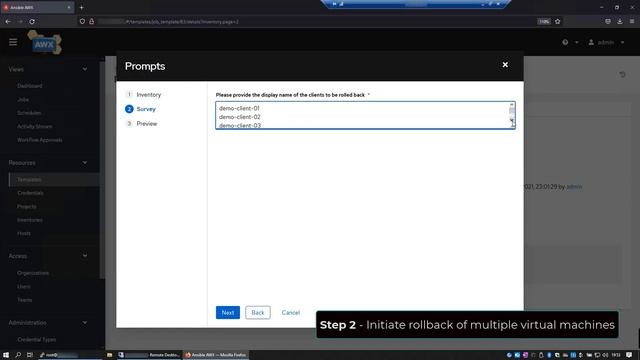This screenshot has width=640, height=360.
Task: Open the help question-mark dropdown
Action: (570, 42)
